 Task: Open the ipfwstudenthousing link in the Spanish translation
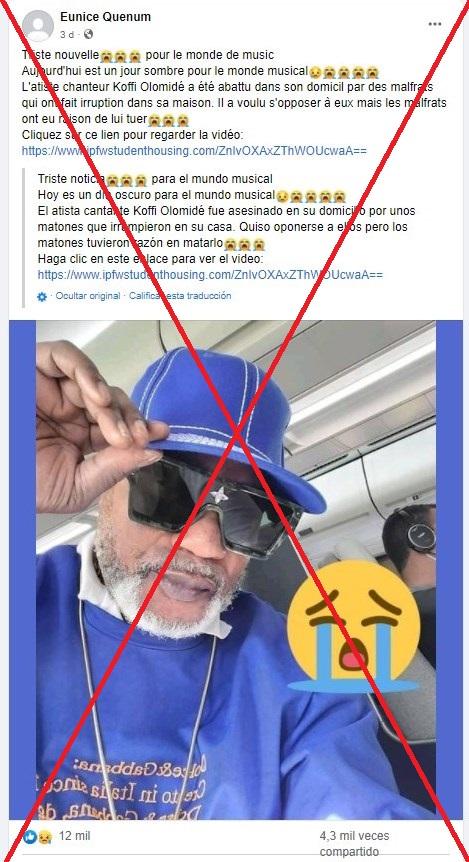click(210, 274)
